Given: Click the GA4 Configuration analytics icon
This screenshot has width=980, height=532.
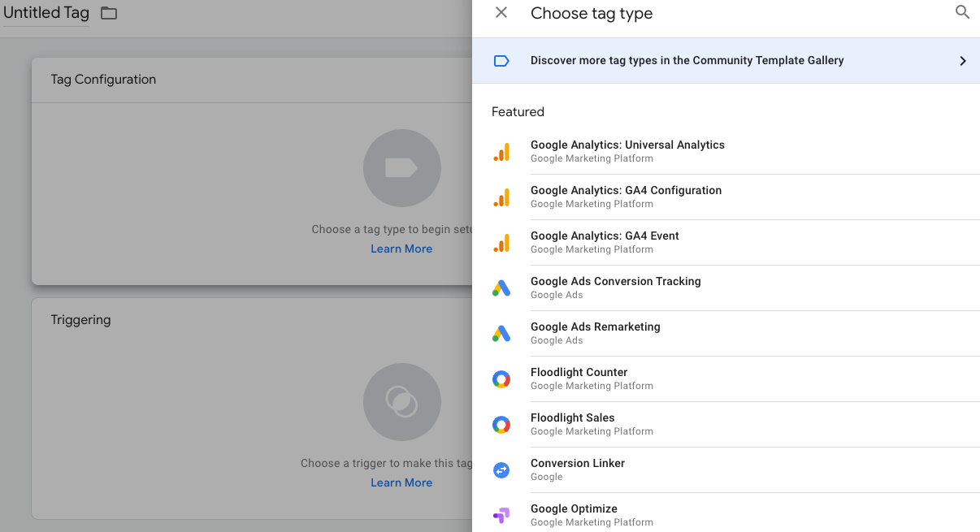Looking at the screenshot, I should (501, 197).
